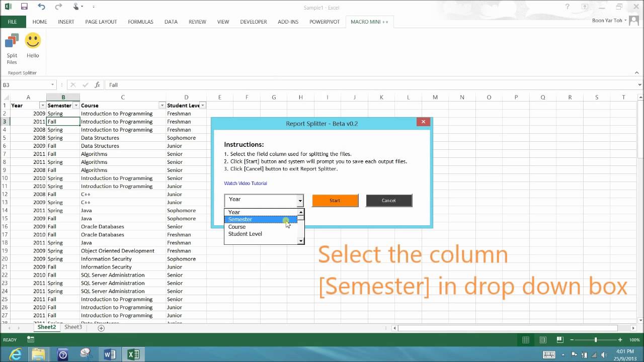Click the orange Start button
This screenshot has height=362, width=644.
335,201
